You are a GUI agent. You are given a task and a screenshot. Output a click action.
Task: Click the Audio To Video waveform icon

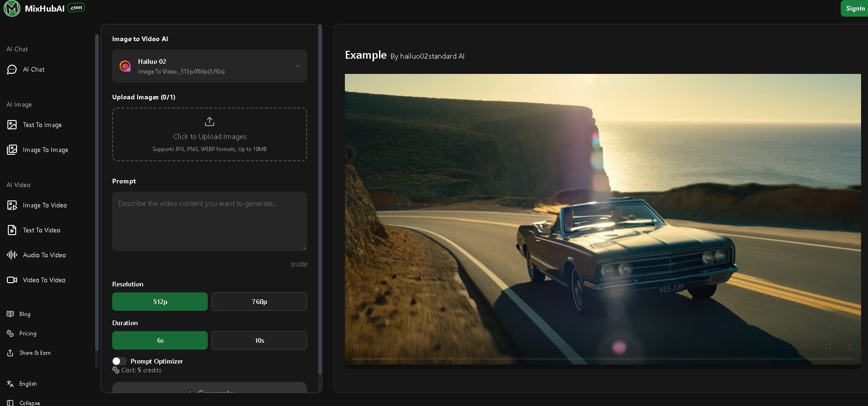[12, 255]
